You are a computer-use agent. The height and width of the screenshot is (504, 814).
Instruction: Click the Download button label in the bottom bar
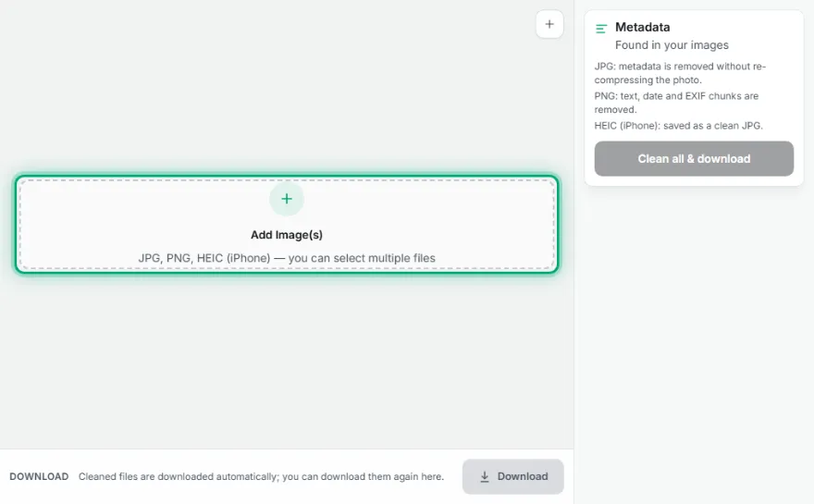[x=523, y=476]
